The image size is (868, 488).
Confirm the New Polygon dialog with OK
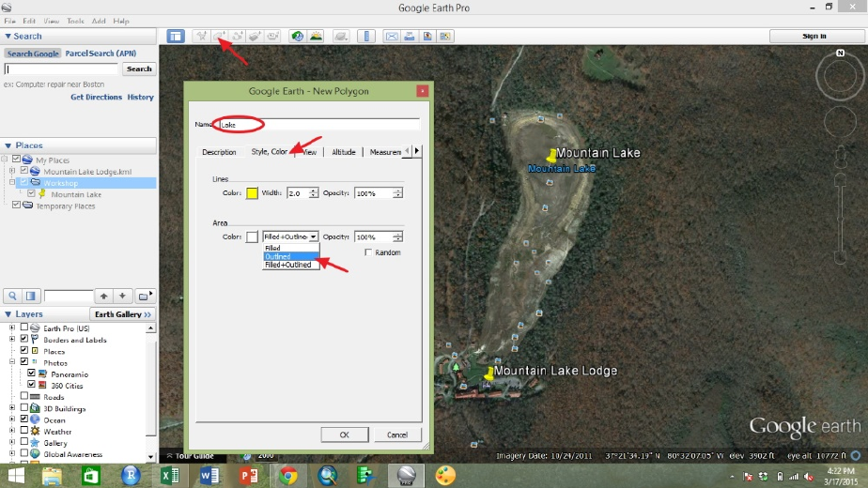[x=345, y=435]
